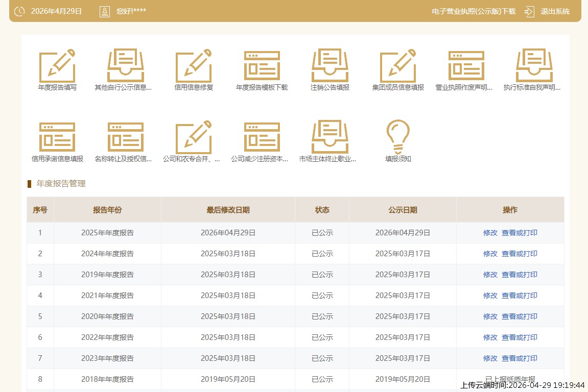Click 查看或打印 for 2024年年度报告
The width and height of the screenshot is (588, 392).
tap(519, 254)
